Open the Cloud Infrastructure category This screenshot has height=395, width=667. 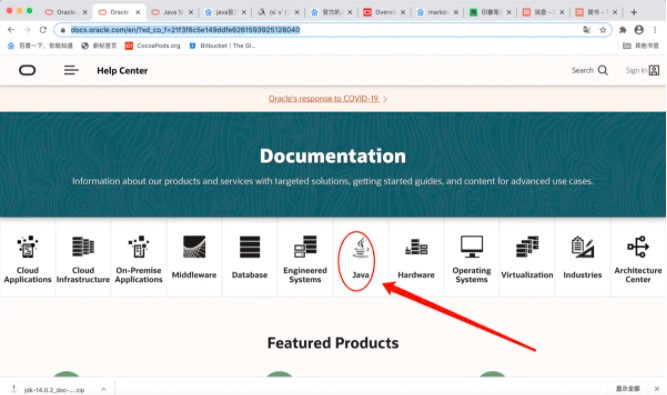click(83, 257)
